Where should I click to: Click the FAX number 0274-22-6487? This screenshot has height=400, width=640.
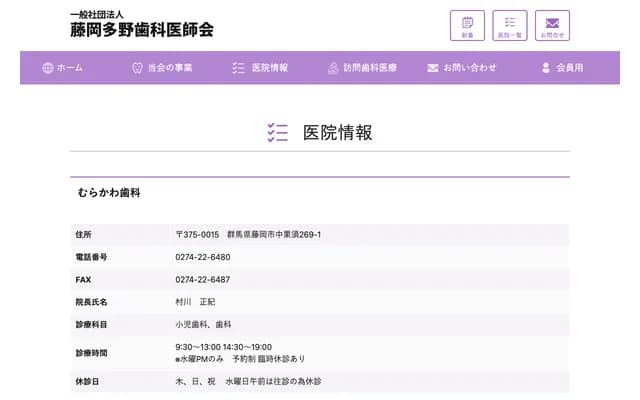point(202,279)
